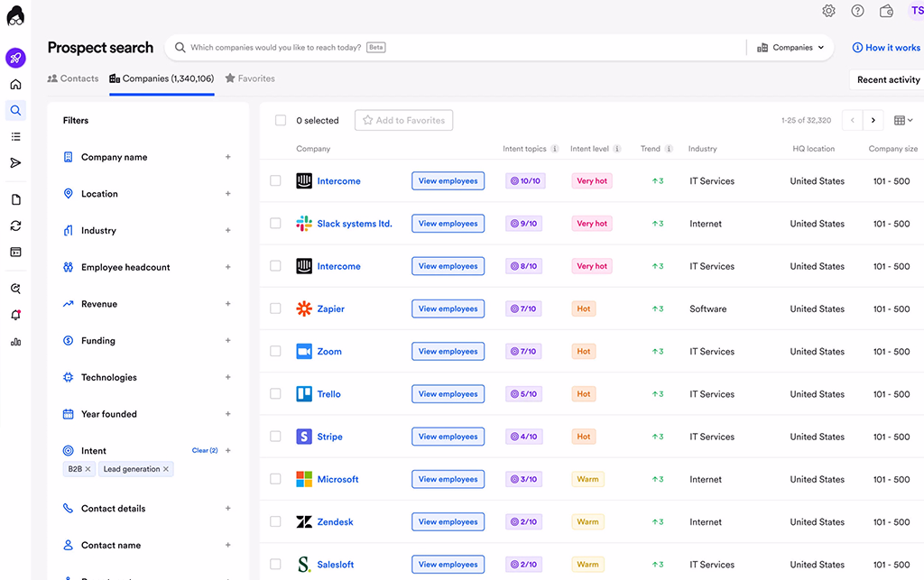Viewport: 924px width, 580px height.
Task: Open the Companies dropdown in search bar
Action: tap(790, 48)
